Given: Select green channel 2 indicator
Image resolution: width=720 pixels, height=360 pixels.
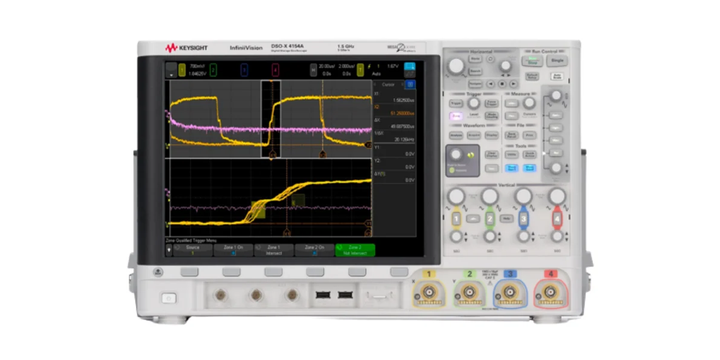Looking at the screenshot, I should tap(213, 70).
